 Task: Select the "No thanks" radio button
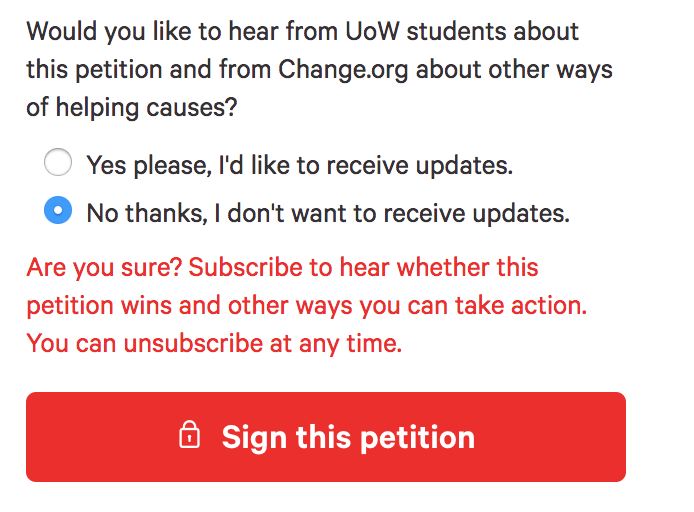point(59,211)
